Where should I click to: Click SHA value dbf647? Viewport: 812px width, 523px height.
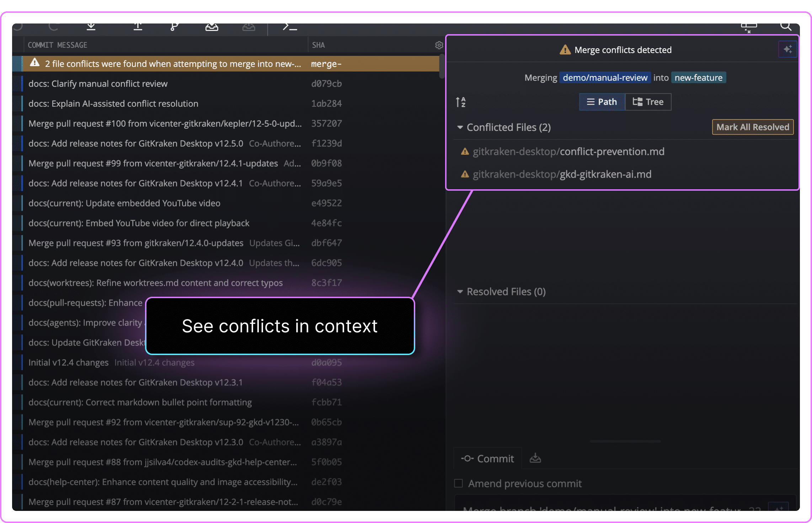click(326, 243)
